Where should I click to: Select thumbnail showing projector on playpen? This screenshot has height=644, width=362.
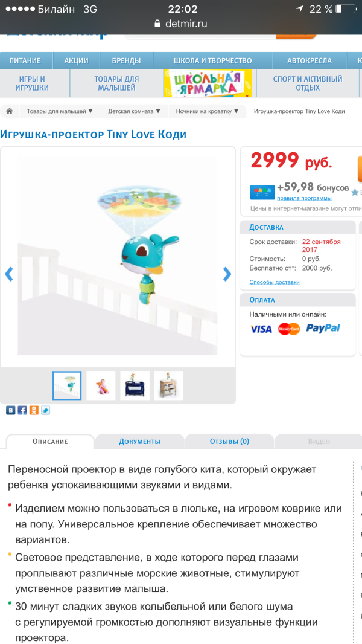(x=135, y=385)
